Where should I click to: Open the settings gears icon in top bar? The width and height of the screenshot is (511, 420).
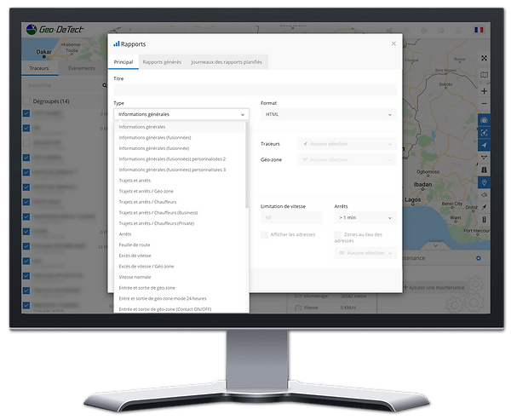389,31
